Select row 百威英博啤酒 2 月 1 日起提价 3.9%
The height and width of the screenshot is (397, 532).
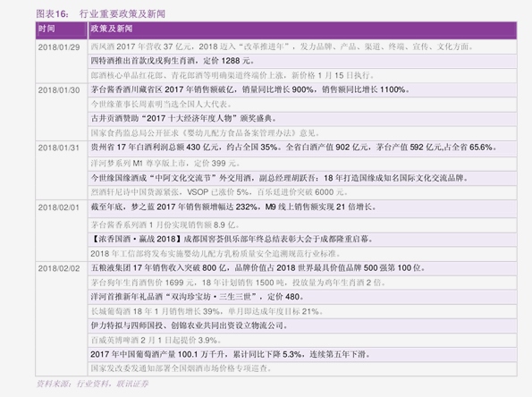pyautogui.click(x=302, y=340)
